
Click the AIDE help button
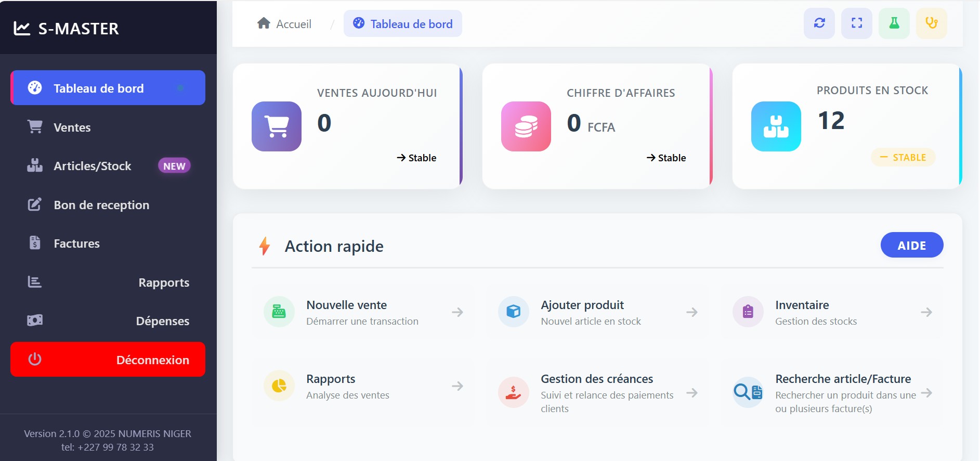click(912, 245)
